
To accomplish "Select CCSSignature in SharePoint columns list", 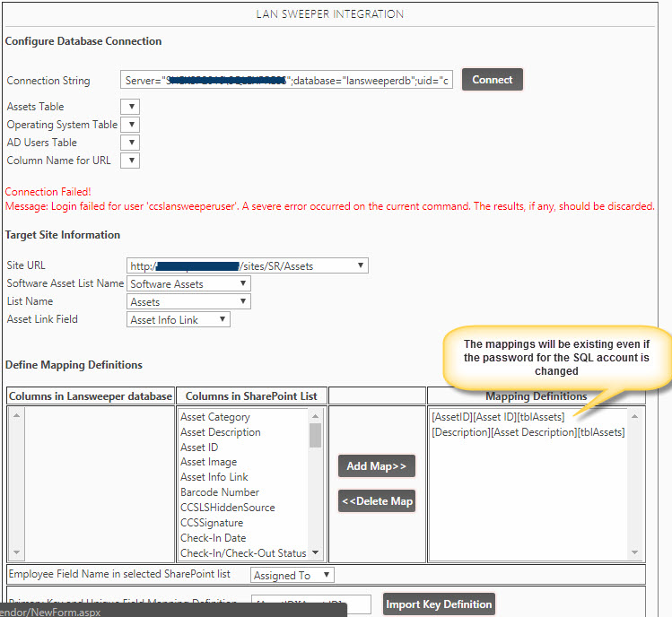I will tap(212, 523).
